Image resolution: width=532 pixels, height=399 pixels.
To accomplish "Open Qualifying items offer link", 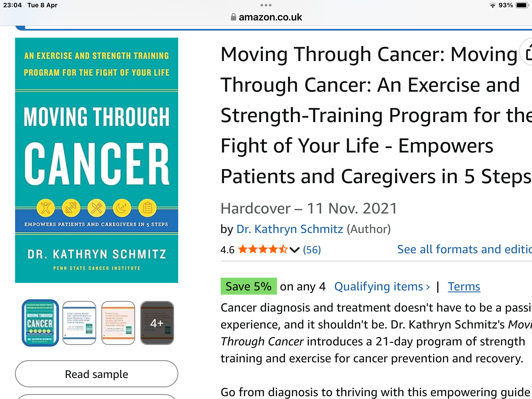I will [382, 287].
